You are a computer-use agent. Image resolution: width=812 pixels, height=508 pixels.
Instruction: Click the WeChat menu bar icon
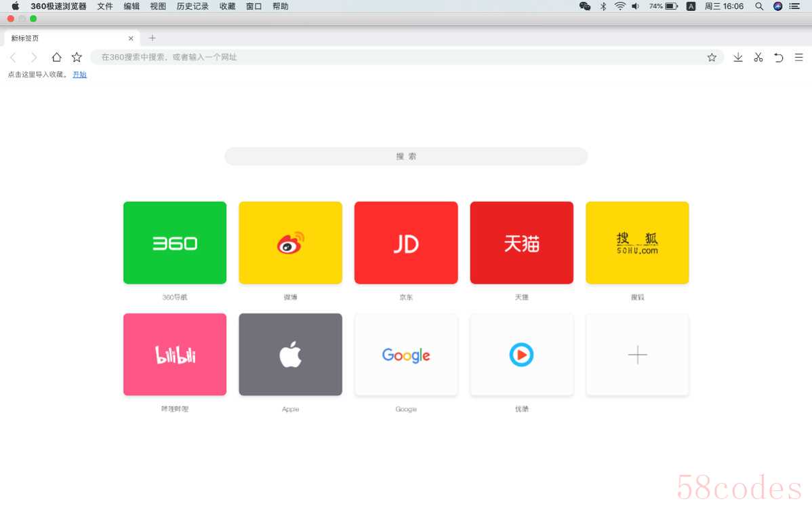pos(585,6)
